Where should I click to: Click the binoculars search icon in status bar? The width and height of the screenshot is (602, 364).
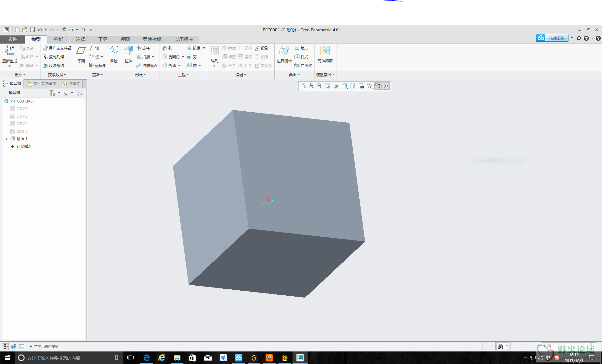pos(501,346)
